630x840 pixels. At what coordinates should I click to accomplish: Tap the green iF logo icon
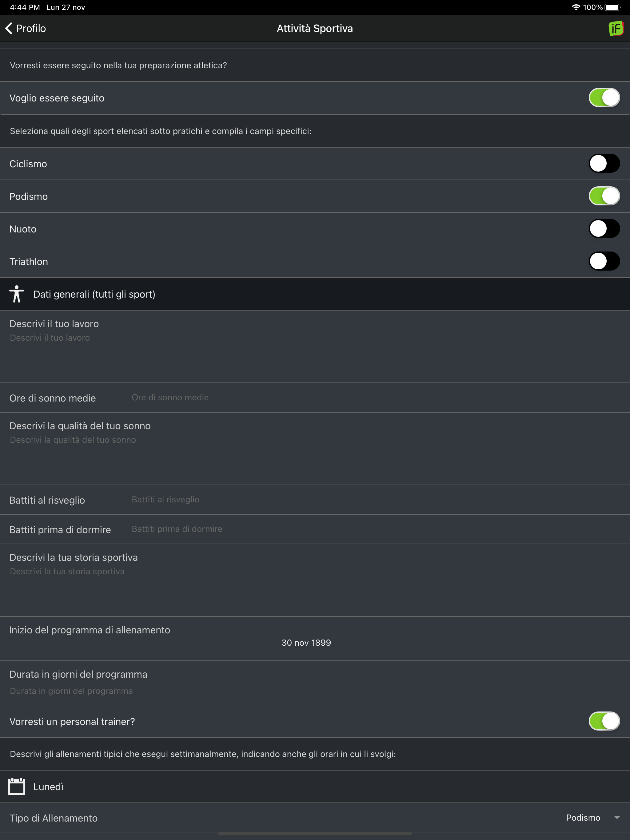[616, 29]
